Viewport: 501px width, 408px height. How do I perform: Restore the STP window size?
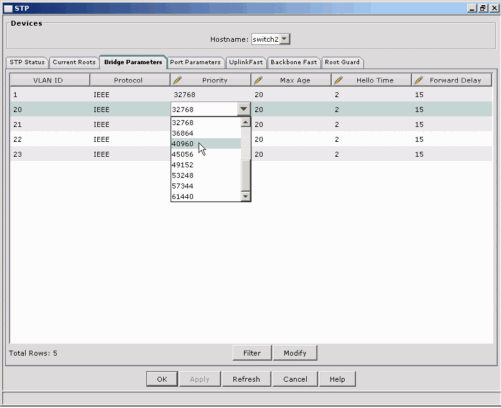483,8
